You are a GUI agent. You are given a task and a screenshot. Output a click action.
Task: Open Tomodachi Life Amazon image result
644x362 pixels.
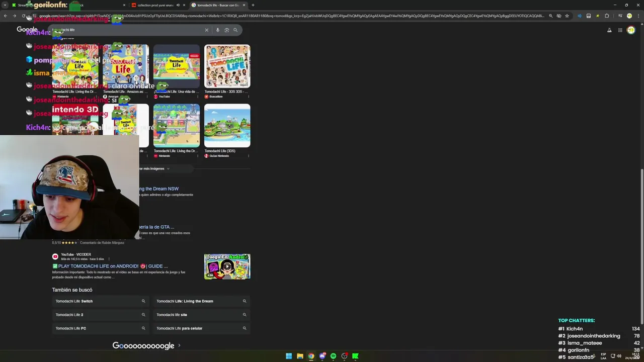126,66
